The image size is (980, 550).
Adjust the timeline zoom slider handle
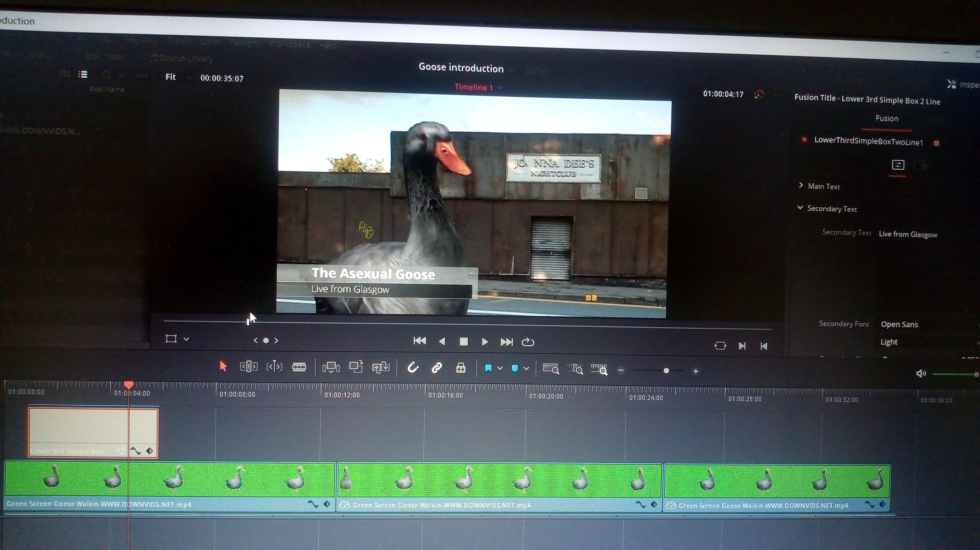[x=666, y=371]
